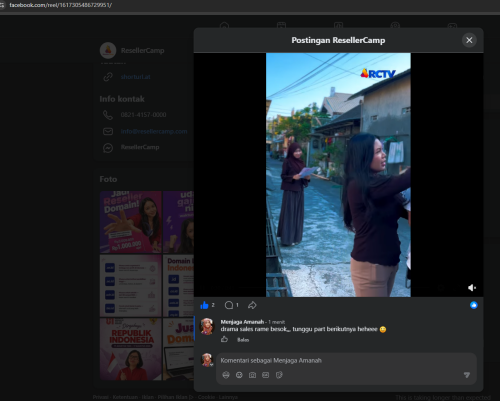Click the Postingan ResellerCamp dialog title
Screen dimensions: 500x401
338,40
